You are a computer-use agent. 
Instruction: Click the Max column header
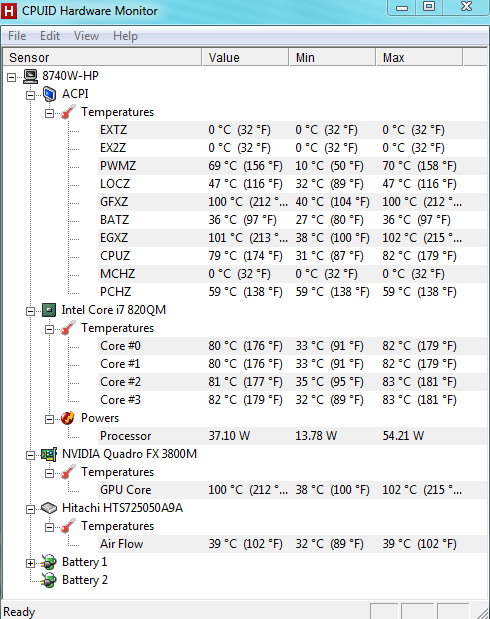(419, 58)
